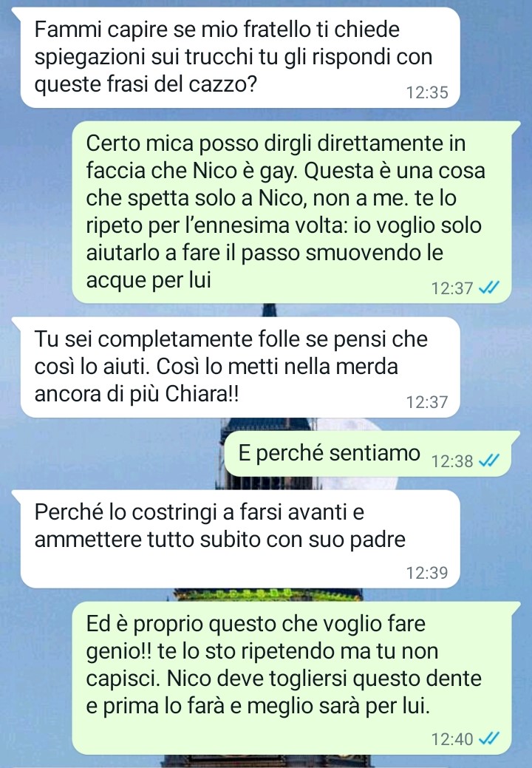The width and height of the screenshot is (532, 768).
Task: Tap the 'Perché lo costringi a farsi avanti' message
Action: pos(240,539)
